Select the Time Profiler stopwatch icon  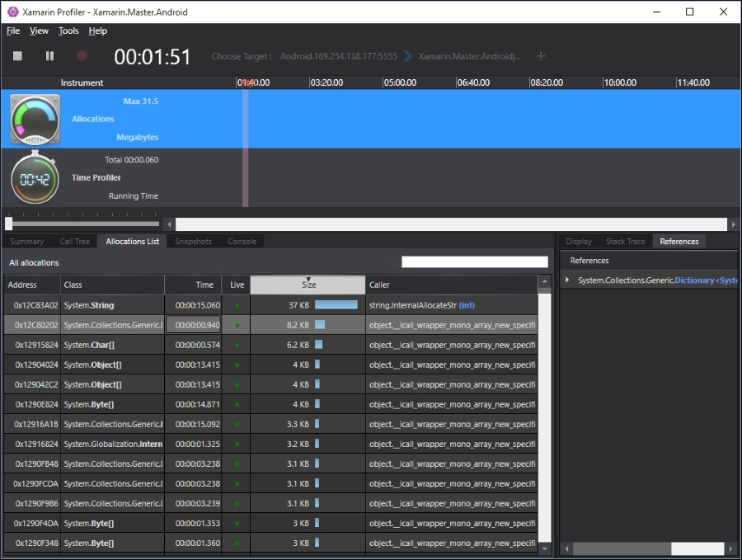pyautogui.click(x=35, y=177)
